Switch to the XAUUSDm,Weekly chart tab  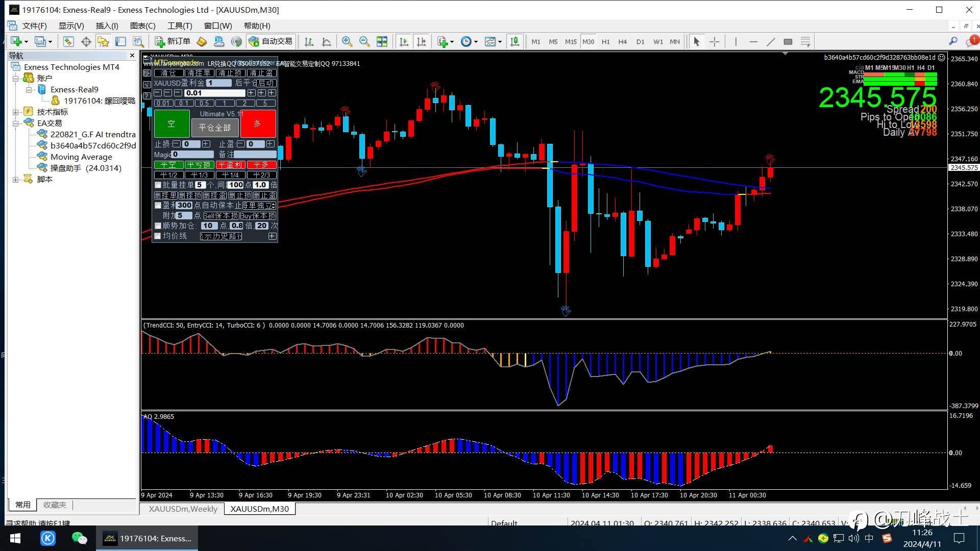click(x=183, y=509)
